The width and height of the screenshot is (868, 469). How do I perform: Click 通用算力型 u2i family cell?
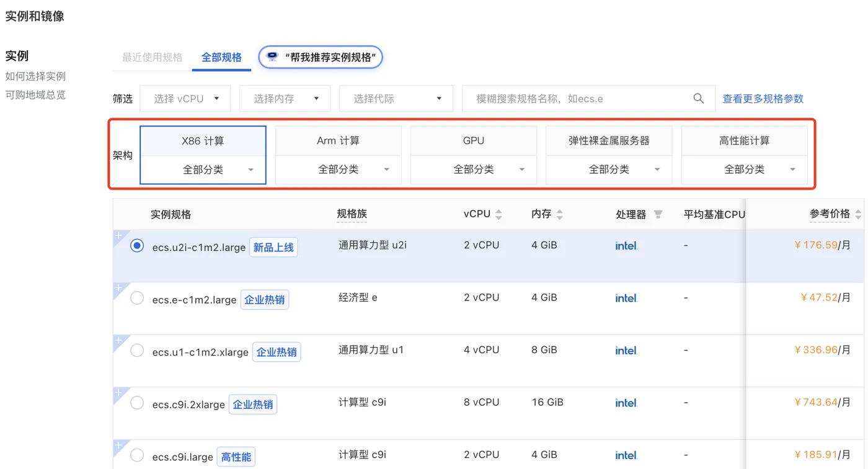[x=373, y=245]
